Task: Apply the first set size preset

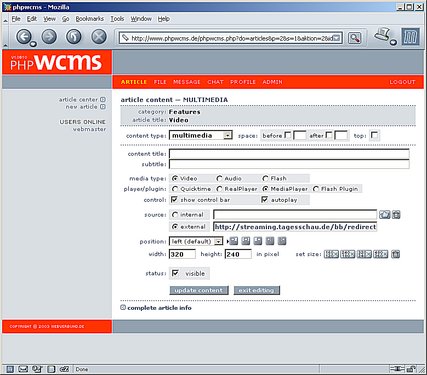Action: 331,254
